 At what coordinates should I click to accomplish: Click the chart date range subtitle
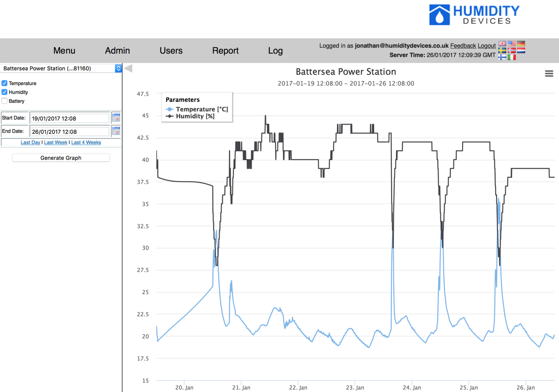pyautogui.click(x=346, y=83)
